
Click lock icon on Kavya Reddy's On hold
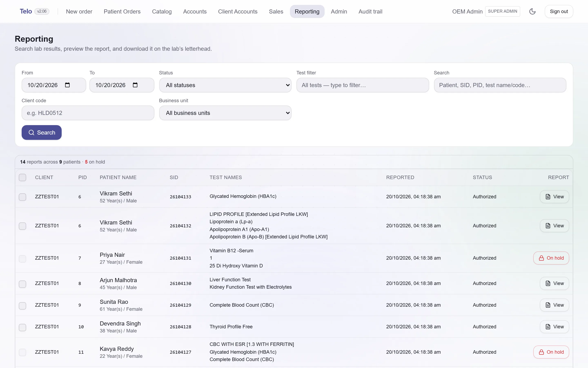pos(541,352)
